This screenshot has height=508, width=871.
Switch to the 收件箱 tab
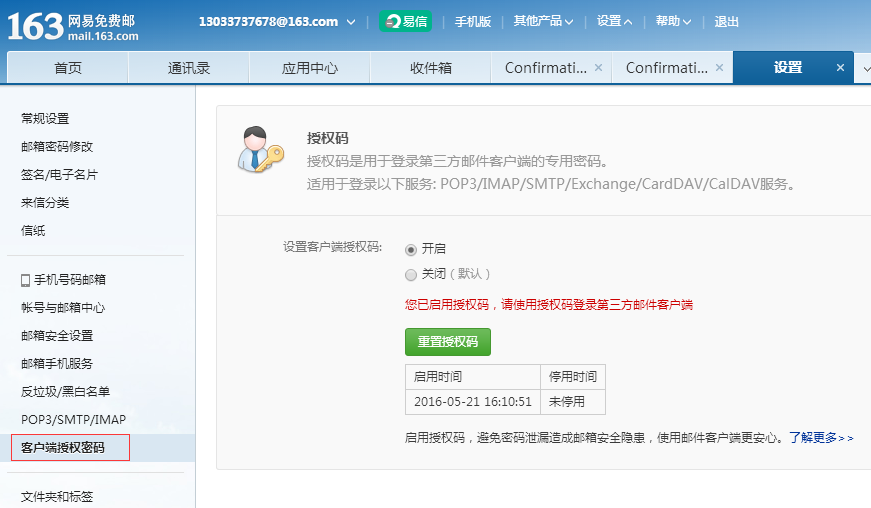pyautogui.click(x=431, y=68)
